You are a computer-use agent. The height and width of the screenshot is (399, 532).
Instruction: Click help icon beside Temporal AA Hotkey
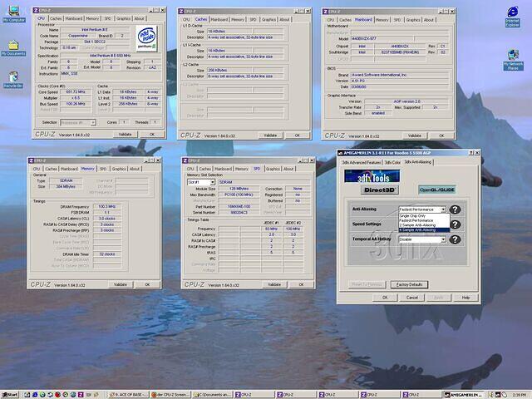pyautogui.click(x=456, y=239)
